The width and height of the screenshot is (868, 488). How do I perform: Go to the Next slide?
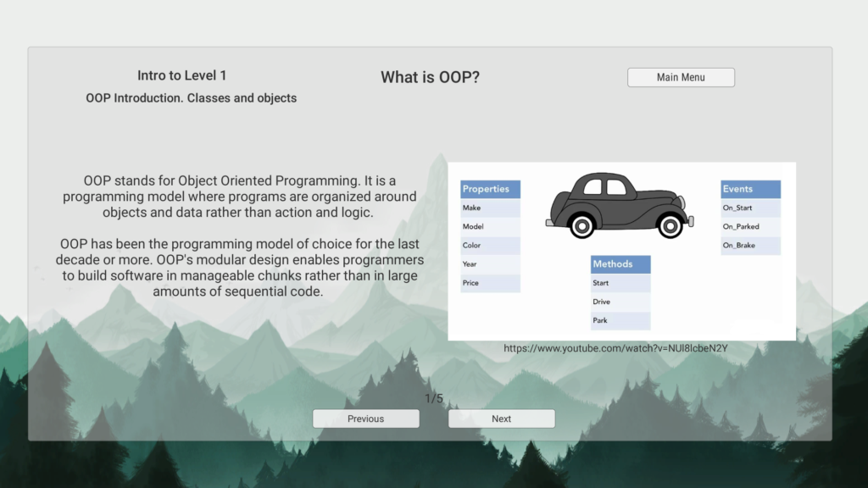[x=501, y=419]
